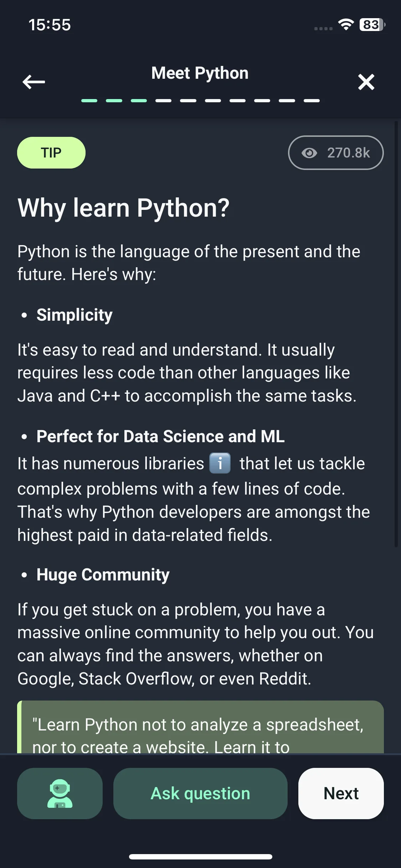Screen dimensions: 401x868
Task: Tap the home indicator bar at bottom
Action: [x=200, y=857]
